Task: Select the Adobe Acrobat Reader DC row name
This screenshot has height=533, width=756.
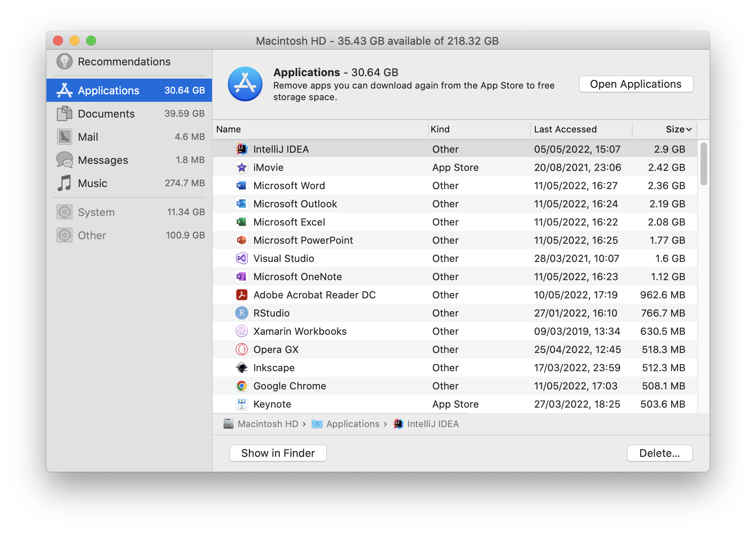Action: (314, 295)
